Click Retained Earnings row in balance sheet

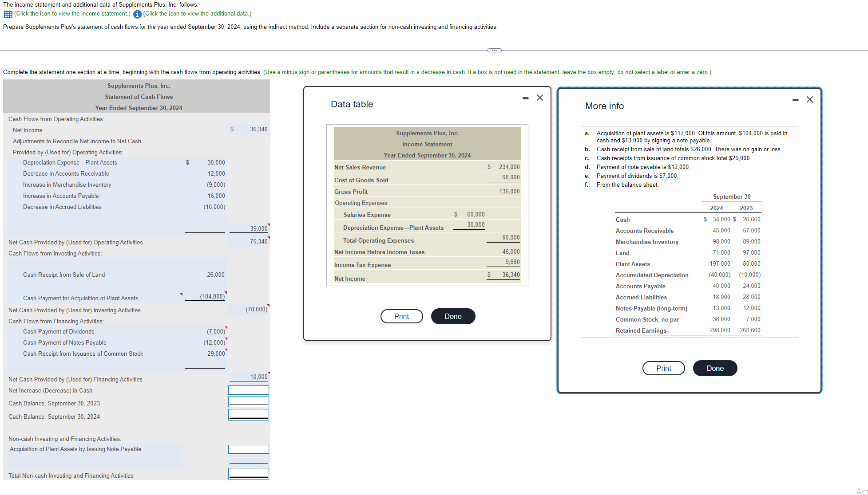point(688,330)
